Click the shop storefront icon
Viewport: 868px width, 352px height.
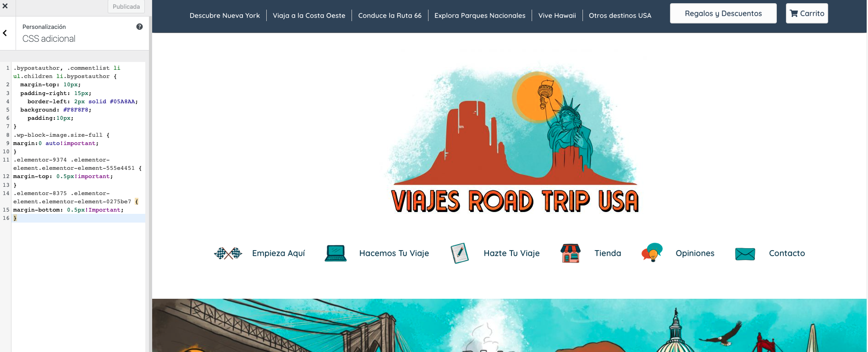point(571,253)
